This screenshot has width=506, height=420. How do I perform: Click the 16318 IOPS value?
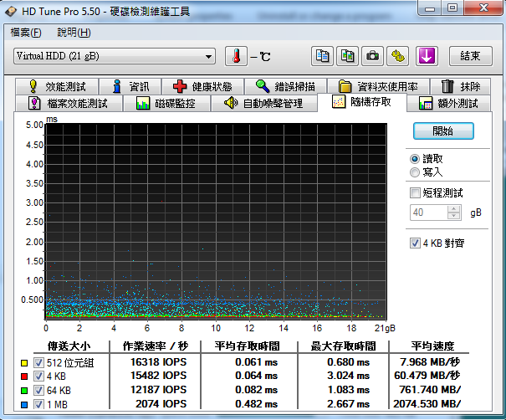coord(158,362)
